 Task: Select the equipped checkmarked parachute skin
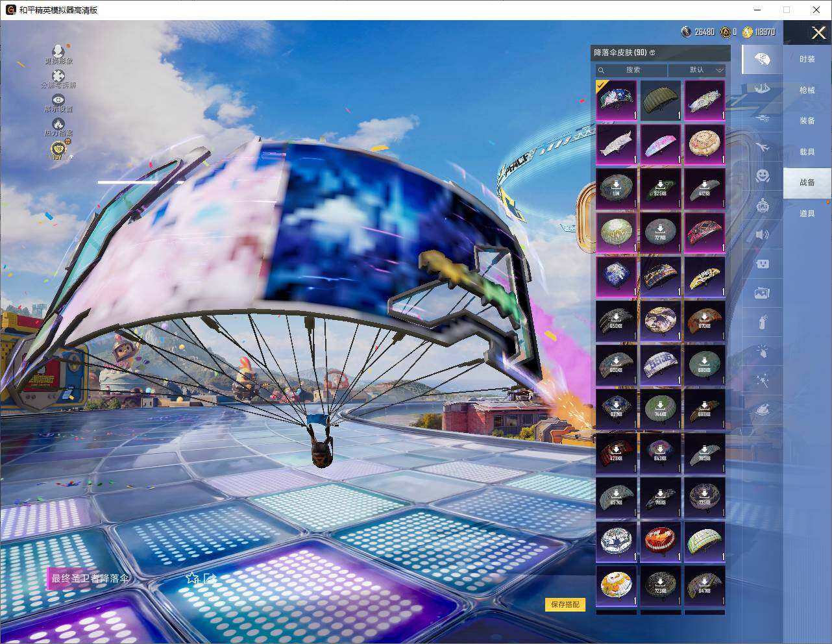pos(617,100)
